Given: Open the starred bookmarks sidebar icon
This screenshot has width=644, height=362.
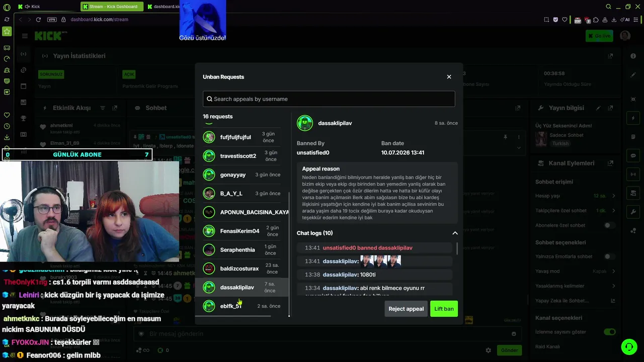Looking at the screenshot, I should pyautogui.click(x=7, y=32).
